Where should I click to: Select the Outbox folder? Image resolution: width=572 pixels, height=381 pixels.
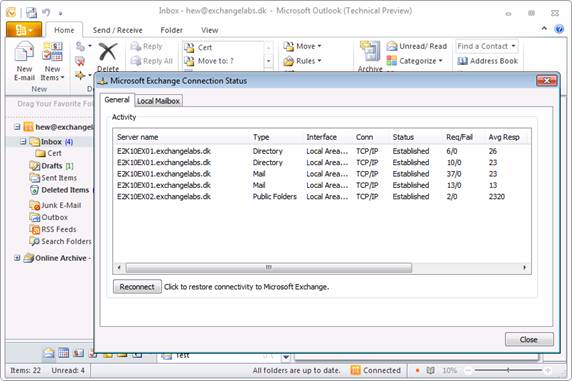(49, 218)
